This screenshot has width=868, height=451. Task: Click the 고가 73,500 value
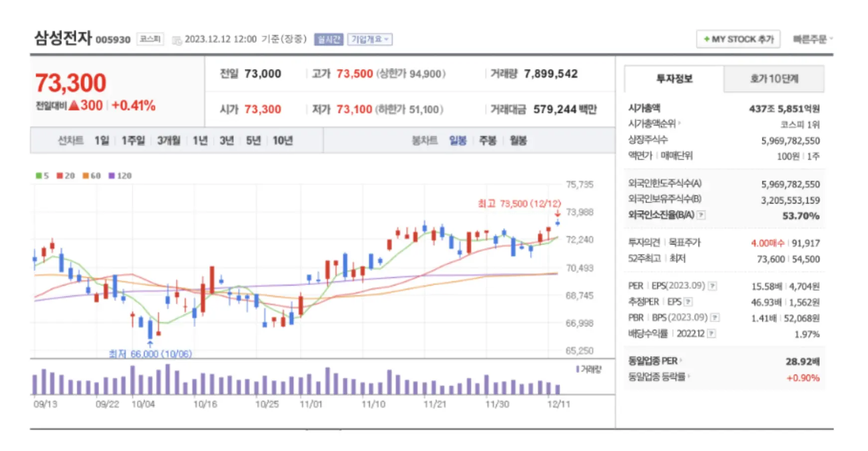(x=355, y=74)
